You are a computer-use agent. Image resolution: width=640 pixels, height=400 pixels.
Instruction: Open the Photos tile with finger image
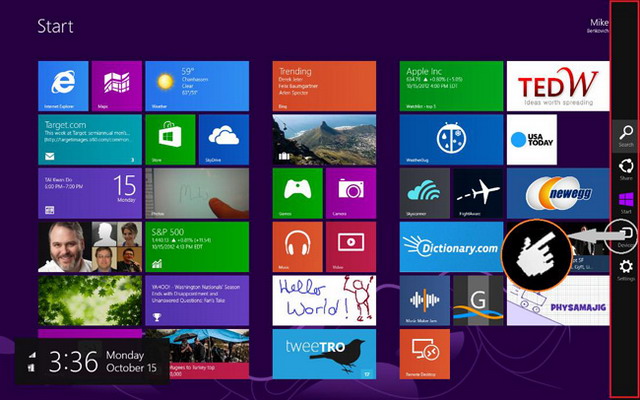point(197,193)
